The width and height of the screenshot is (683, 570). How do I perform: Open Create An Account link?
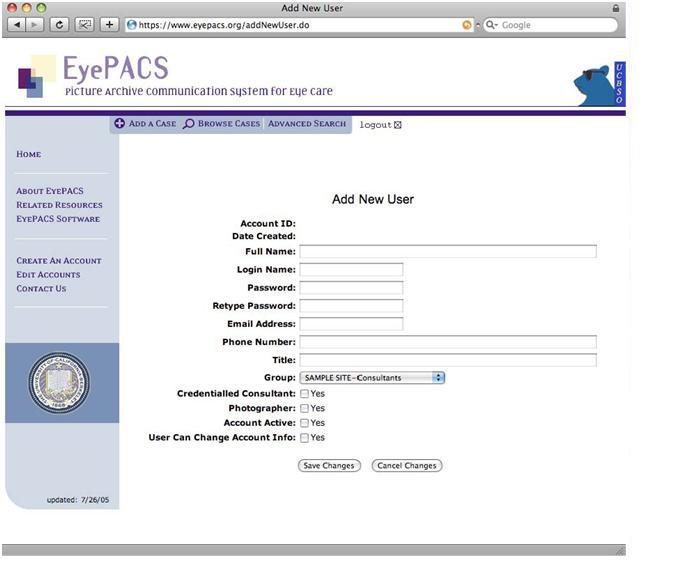59,260
